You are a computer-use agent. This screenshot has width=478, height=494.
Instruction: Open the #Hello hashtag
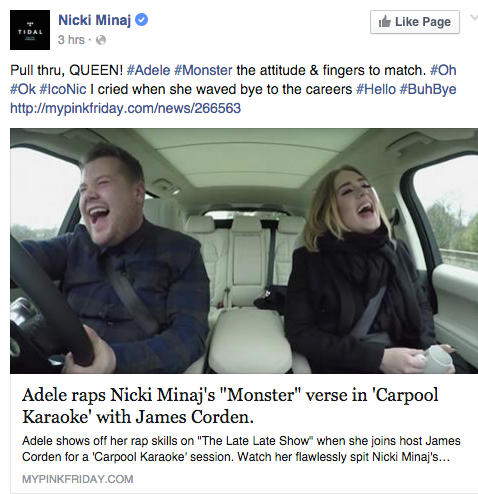pos(376,89)
